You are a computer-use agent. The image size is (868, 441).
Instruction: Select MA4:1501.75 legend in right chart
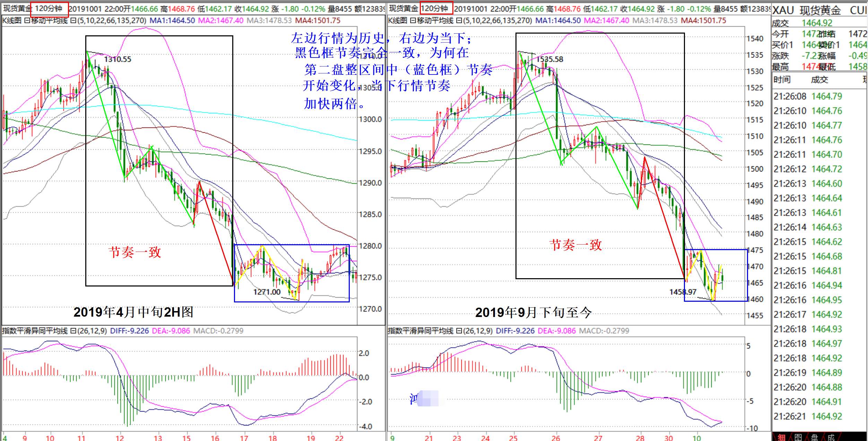pos(704,21)
